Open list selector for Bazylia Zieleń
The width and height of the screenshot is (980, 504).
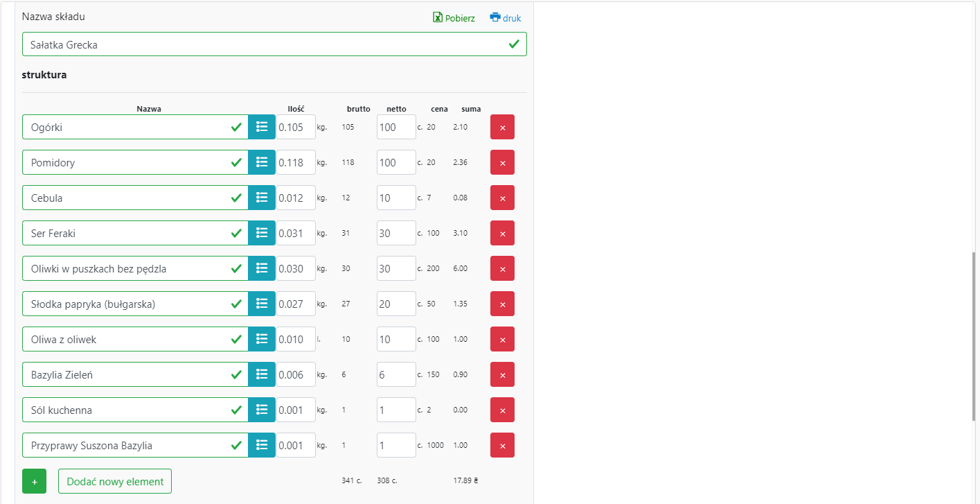coord(262,374)
